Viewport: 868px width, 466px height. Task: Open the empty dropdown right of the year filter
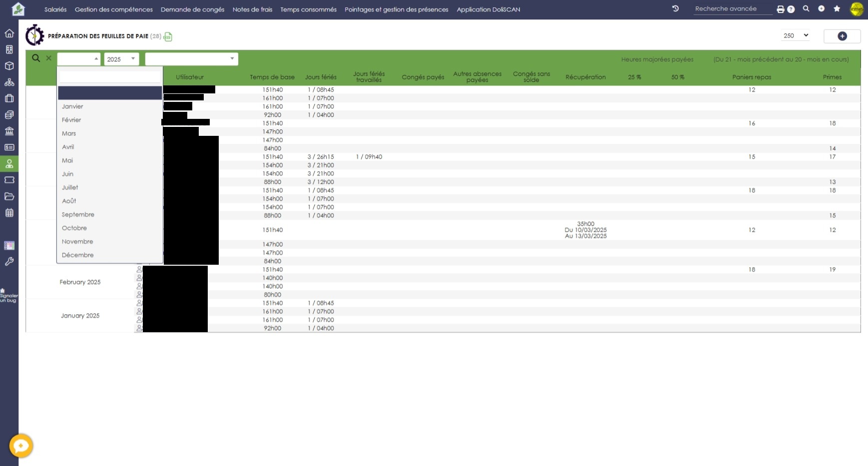[x=191, y=59]
